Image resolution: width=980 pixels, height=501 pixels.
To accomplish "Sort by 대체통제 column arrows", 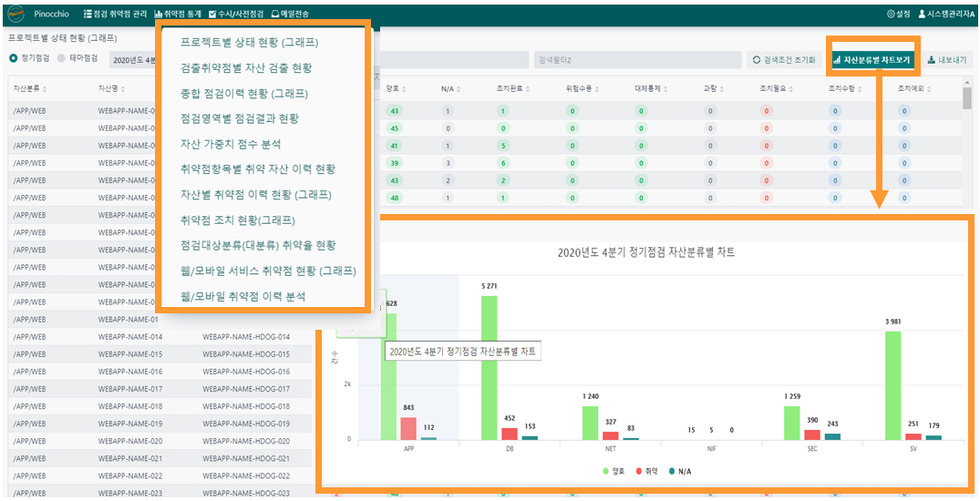I will pyautogui.click(x=665, y=89).
